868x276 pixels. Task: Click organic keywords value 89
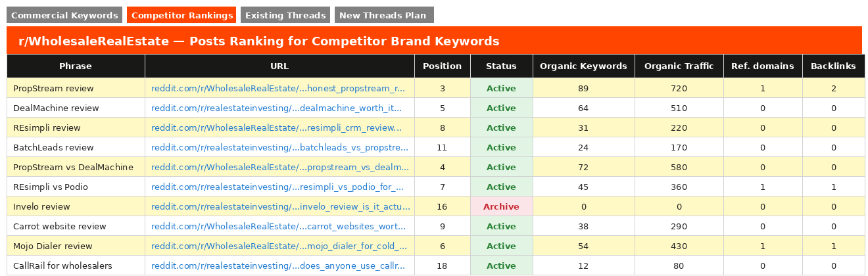tap(583, 88)
